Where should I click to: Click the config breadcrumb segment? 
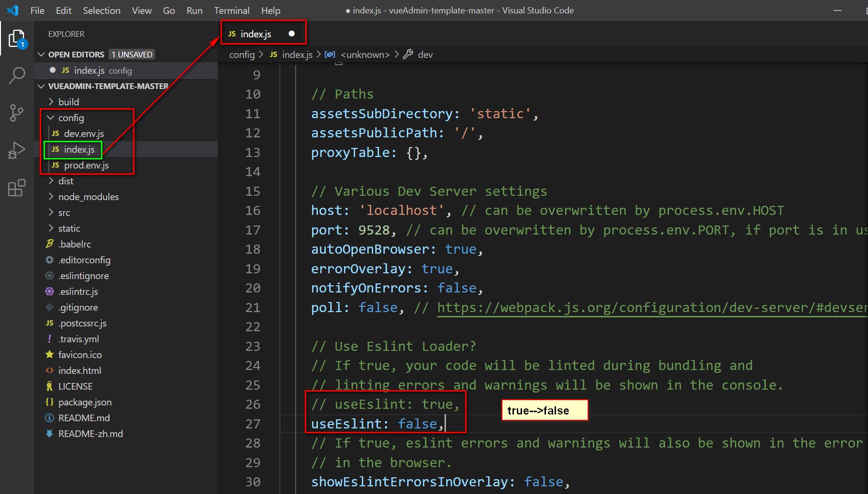pyautogui.click(x=242, y=55)
